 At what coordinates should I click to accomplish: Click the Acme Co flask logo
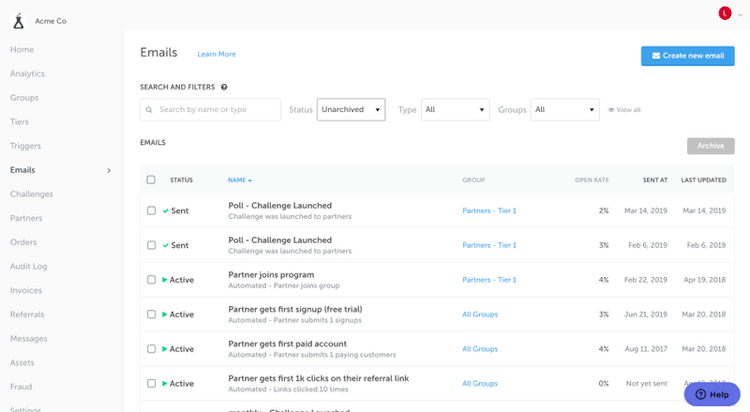[18, 21]
